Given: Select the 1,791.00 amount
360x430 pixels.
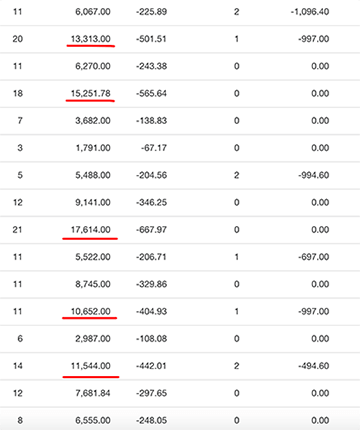Looking at the screenshot, I should (x=93, y=148).
